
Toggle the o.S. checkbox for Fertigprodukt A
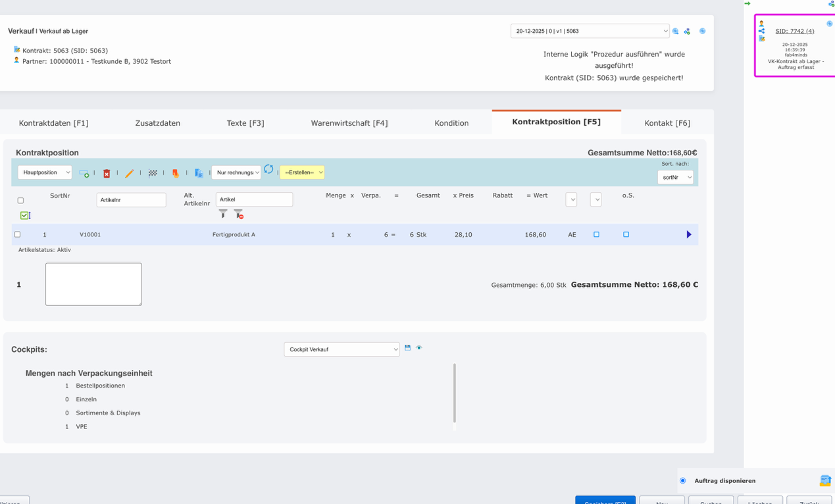[x=626, y=234]
